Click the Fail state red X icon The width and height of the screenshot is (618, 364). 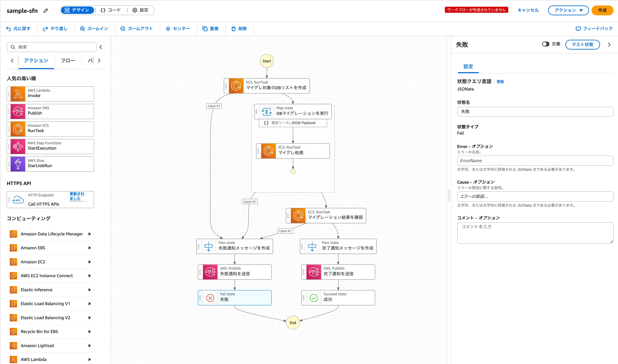click(210, 298)
